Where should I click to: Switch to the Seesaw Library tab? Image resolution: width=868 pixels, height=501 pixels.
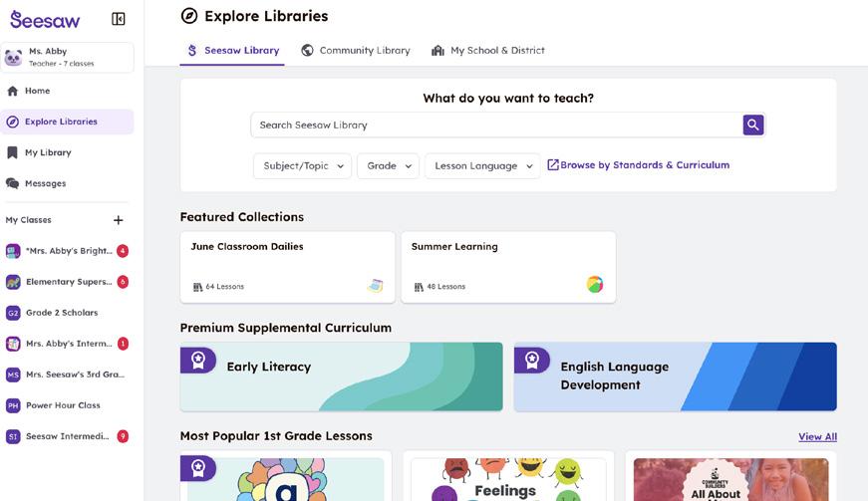tap(232, 51)
